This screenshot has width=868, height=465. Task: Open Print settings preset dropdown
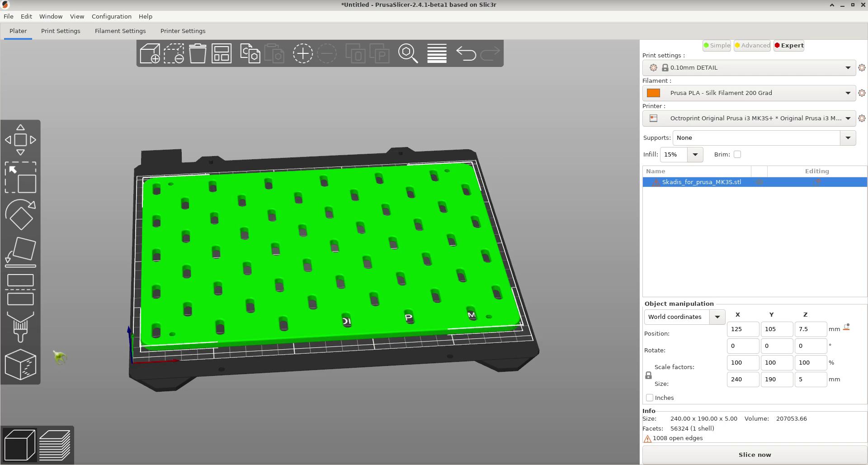coord(749,67)
